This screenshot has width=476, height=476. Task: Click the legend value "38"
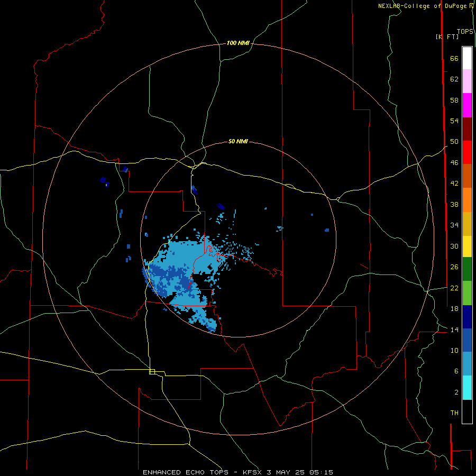(454, 204)
